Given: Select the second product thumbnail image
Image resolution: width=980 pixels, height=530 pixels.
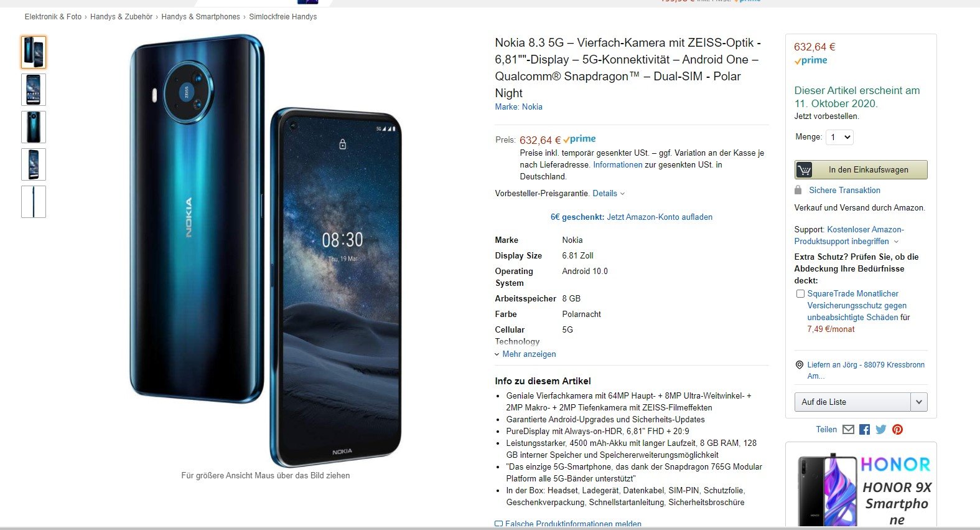Looking at the screenshot, I should [34, 90].
